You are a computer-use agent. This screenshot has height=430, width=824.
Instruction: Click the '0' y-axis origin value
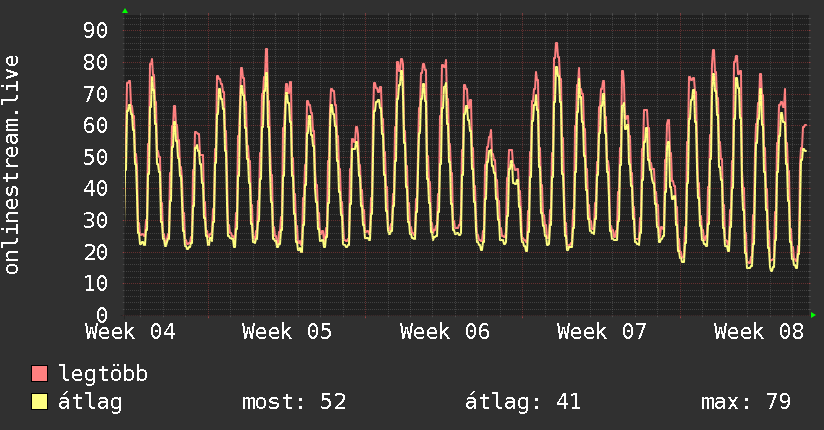tap(102, 314)
